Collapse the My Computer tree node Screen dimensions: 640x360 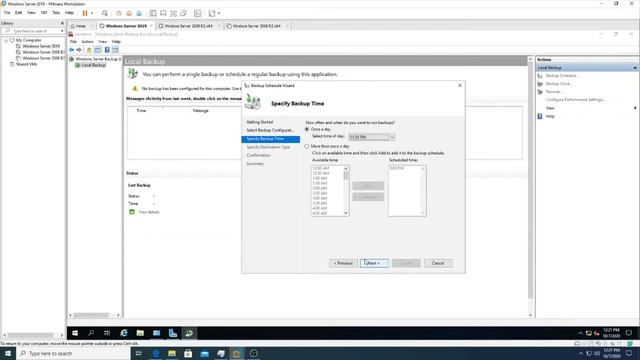pos(6,40)
